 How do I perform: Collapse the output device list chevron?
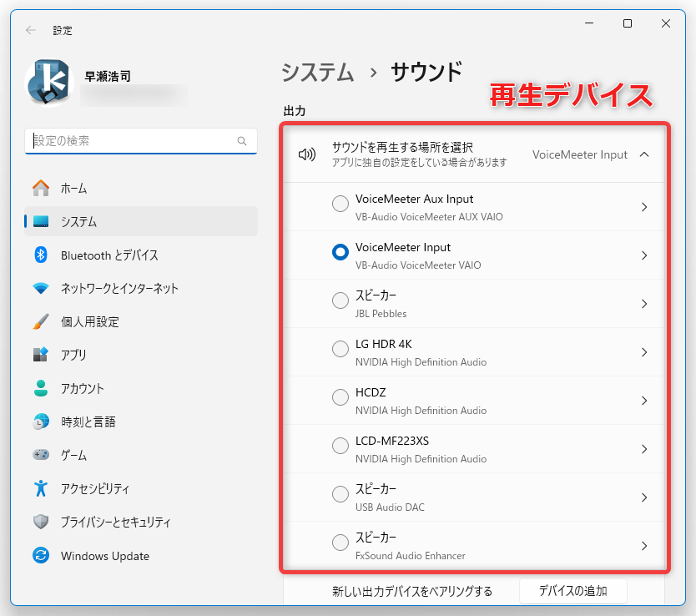644,154
